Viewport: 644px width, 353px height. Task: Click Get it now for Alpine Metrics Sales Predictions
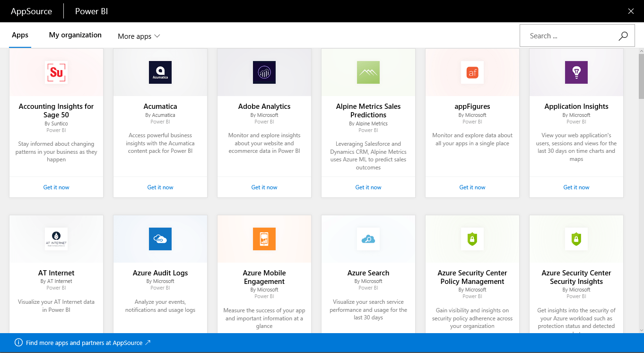click(368, 187)
